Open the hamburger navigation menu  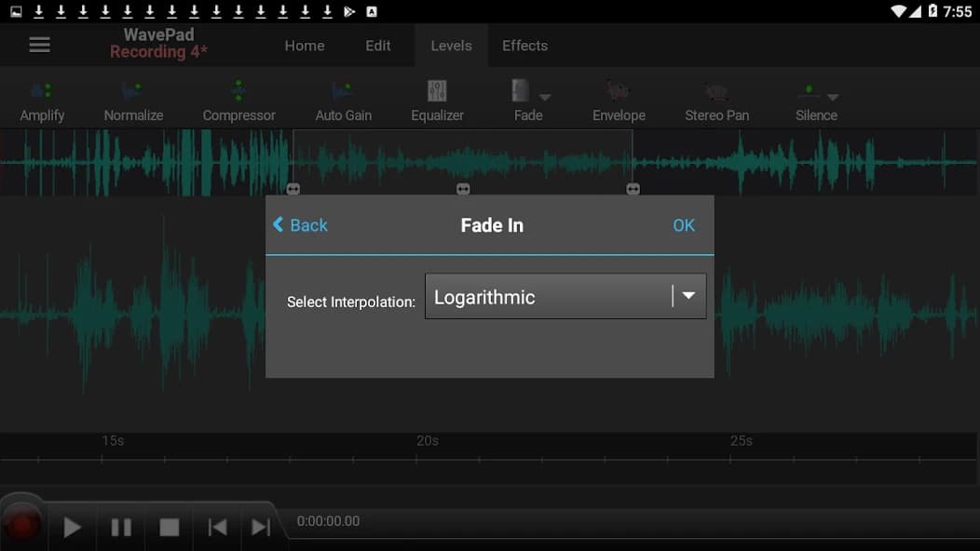(39, 44)
